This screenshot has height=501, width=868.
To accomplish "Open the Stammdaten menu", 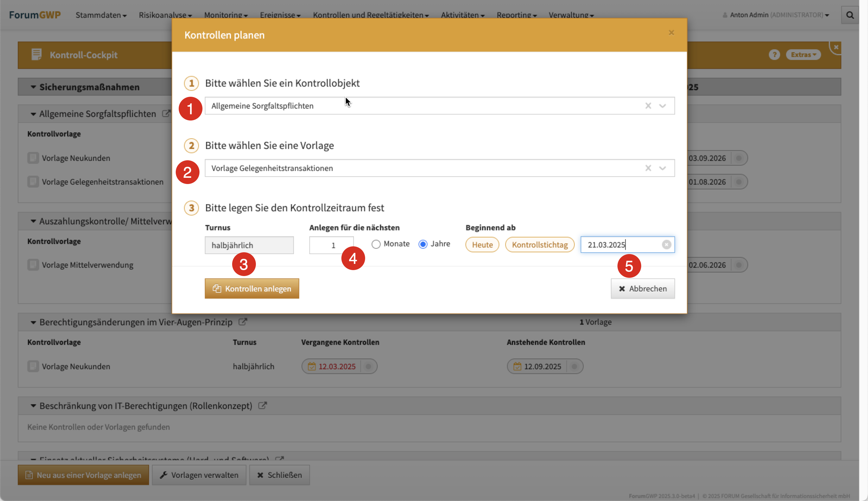I will click(101, 15).
